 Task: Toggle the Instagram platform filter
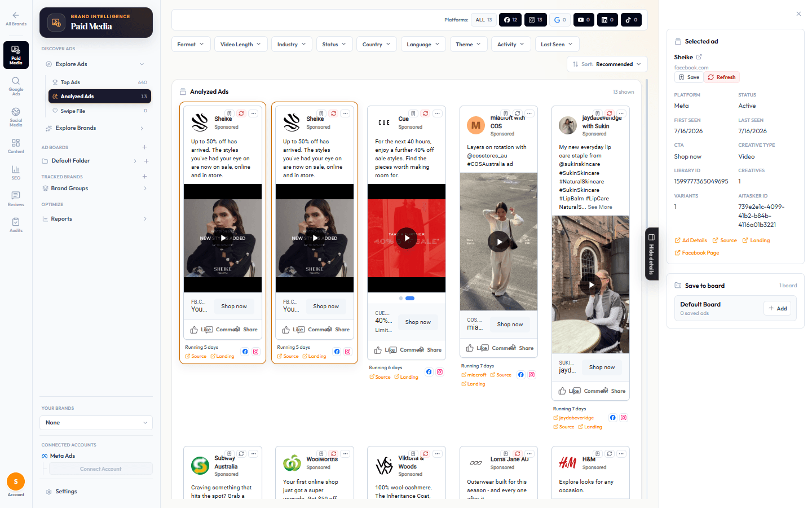coord(536,20)
